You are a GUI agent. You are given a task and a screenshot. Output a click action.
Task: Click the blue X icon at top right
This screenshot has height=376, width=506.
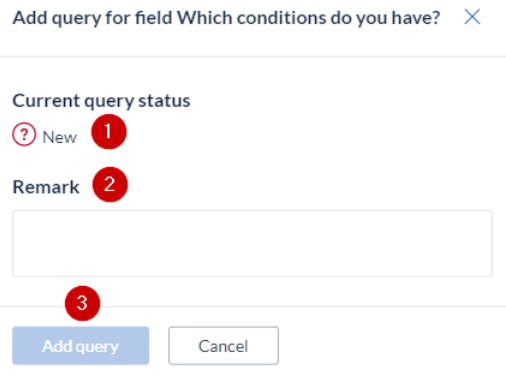click(x=472, y=17)
